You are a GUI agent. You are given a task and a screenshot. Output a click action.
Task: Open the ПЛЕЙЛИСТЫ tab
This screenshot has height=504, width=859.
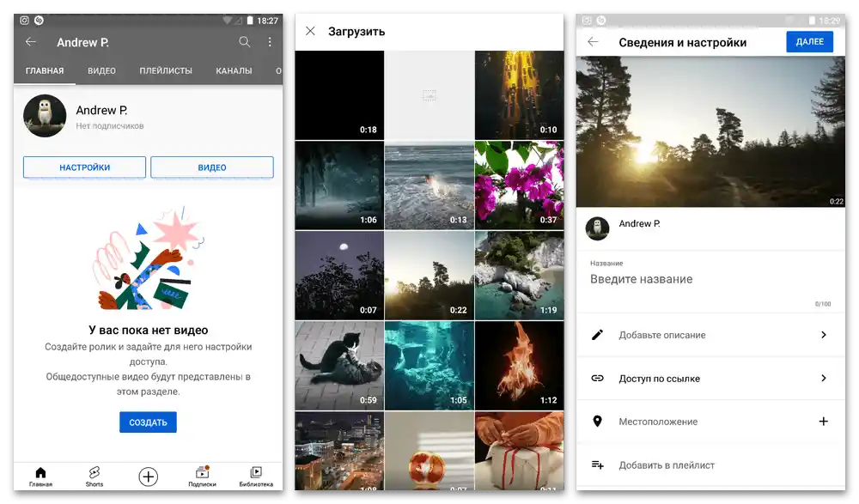[x=166, y=70]
